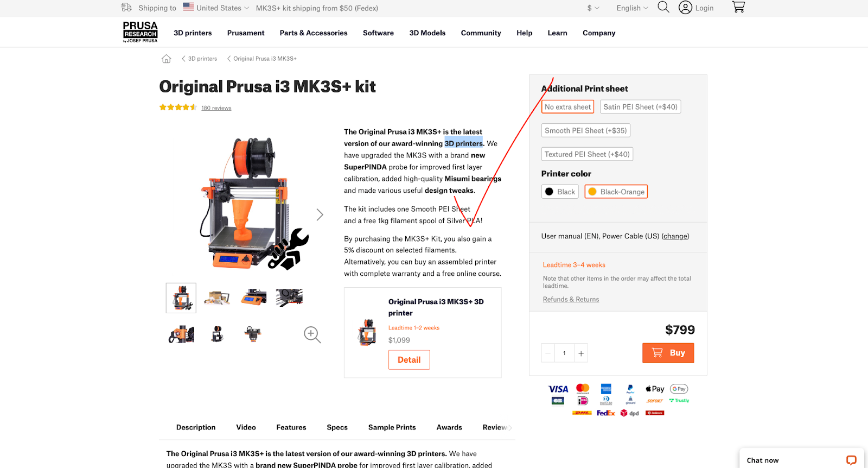Open the Chat now speech bubble icon
Viewport: 868px width, 468px height.
(851, 460)
